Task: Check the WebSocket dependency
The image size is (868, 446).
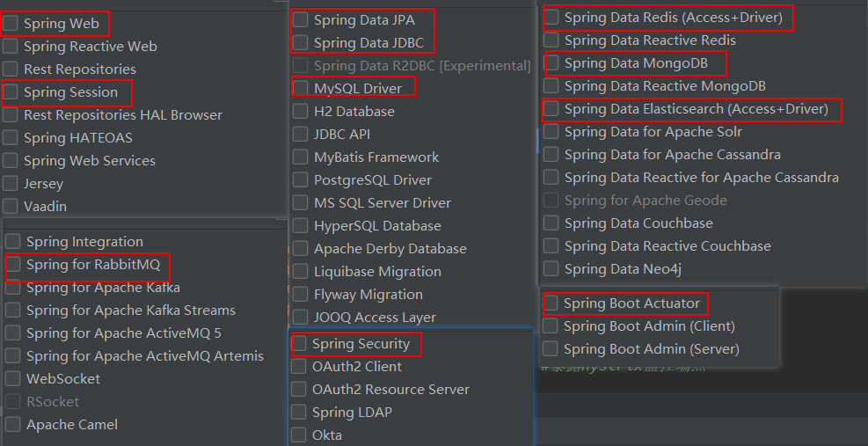Action: coord(12,378)
